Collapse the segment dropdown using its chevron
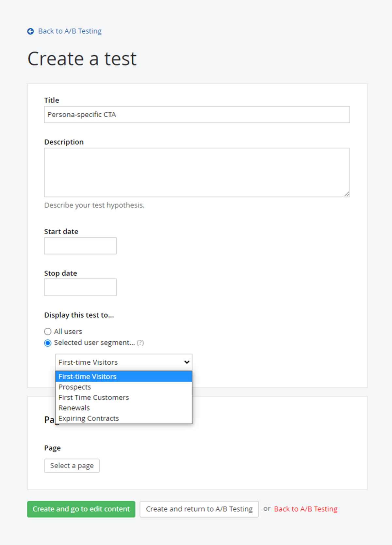This screenshot has height=545, width=392. [x=187, y=362]
